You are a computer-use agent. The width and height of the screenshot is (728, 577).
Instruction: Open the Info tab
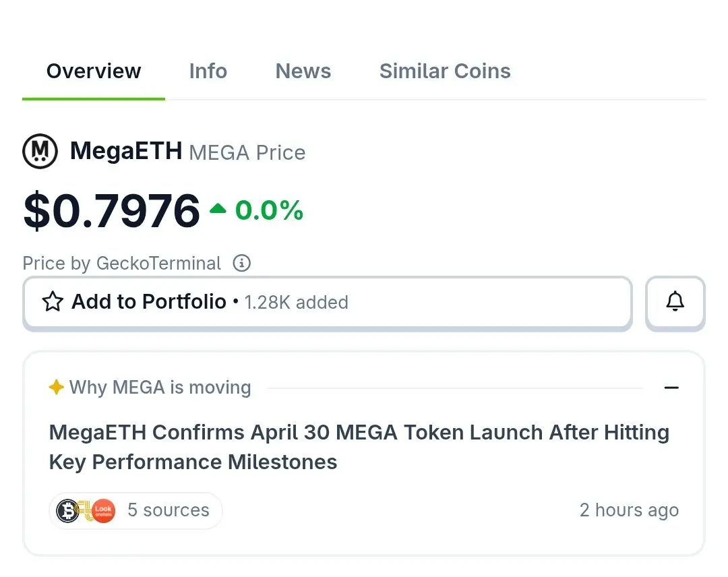(208, 71)
